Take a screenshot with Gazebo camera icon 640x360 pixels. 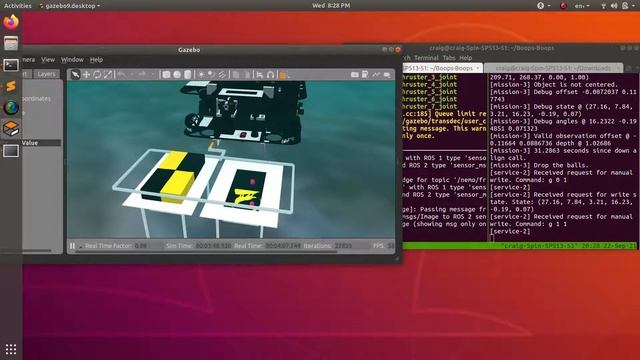pos(355,75)
